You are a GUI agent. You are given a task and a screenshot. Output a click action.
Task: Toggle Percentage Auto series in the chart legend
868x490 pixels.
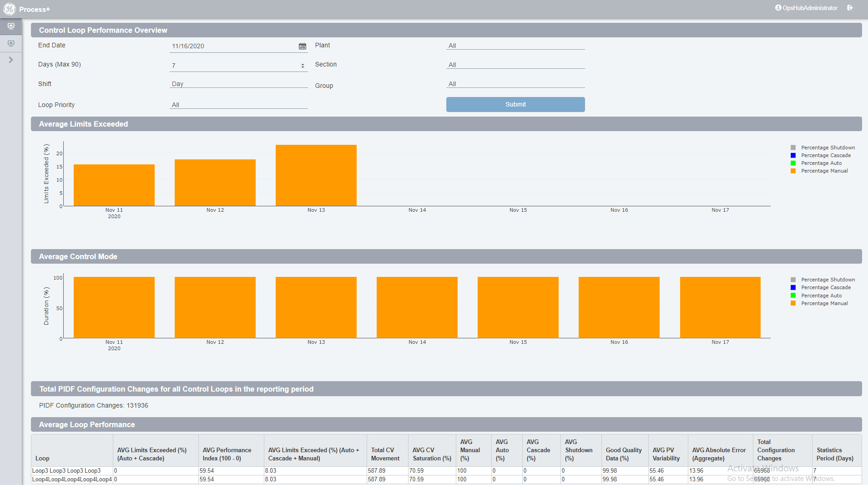[793, 163]
